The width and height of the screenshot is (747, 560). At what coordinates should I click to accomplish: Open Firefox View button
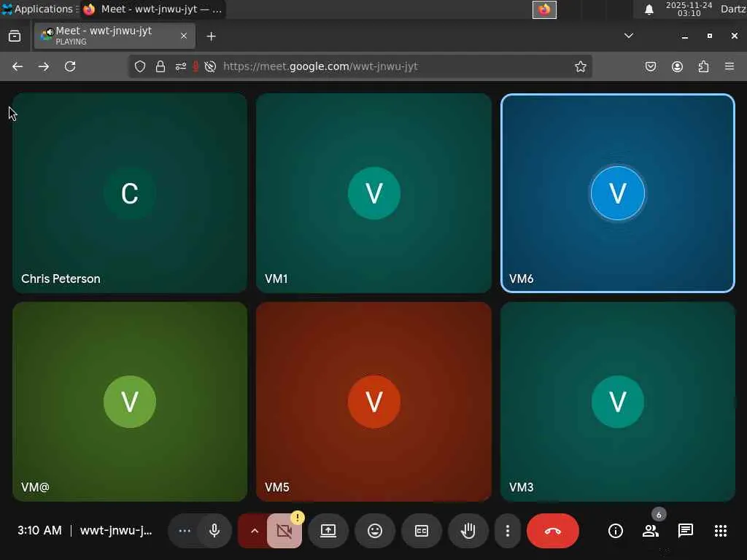[x=15, y=36]
